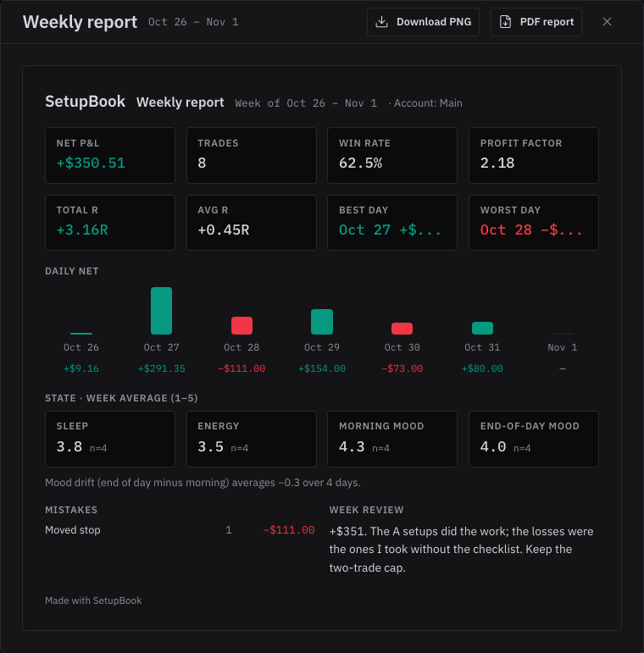
Task: Click the -$111.00 value under Oct 28
Action: [x=241, y=368]
